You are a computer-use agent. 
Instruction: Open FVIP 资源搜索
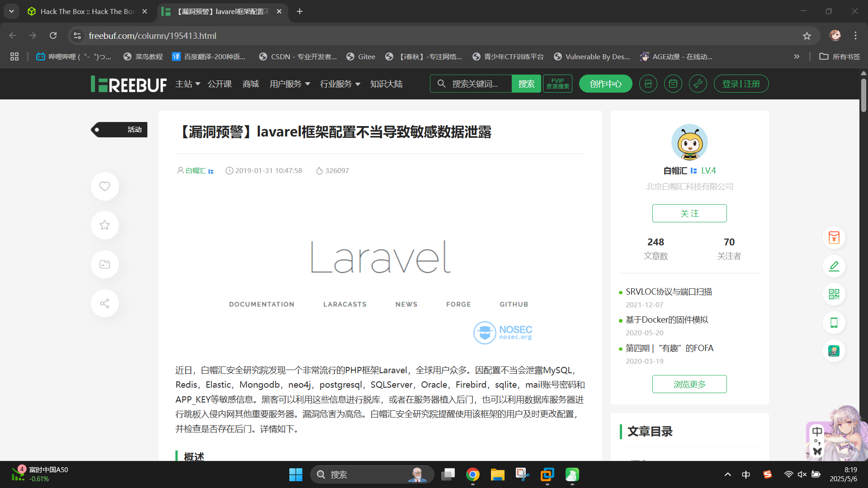(557, 84)
